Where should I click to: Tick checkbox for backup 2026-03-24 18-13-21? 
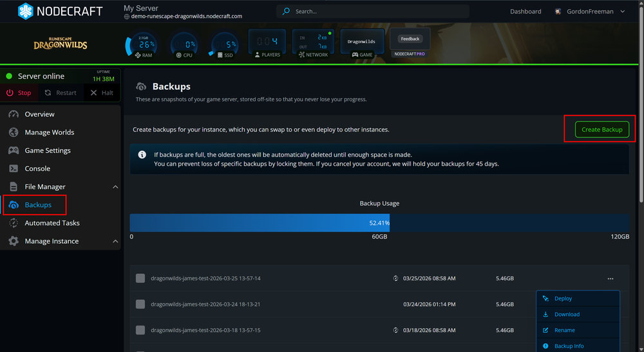coord(140,304)
